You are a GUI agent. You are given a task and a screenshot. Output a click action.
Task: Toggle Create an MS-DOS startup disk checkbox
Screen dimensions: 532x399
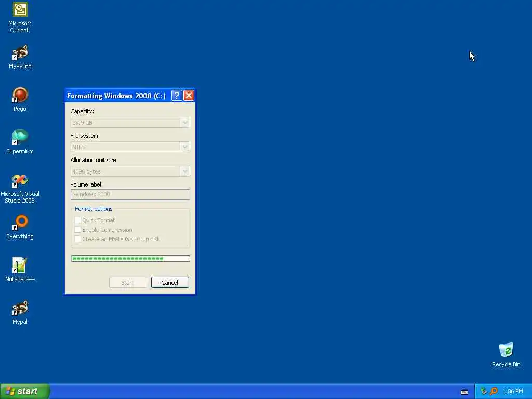pyautogui.click(x=78, y=239)
